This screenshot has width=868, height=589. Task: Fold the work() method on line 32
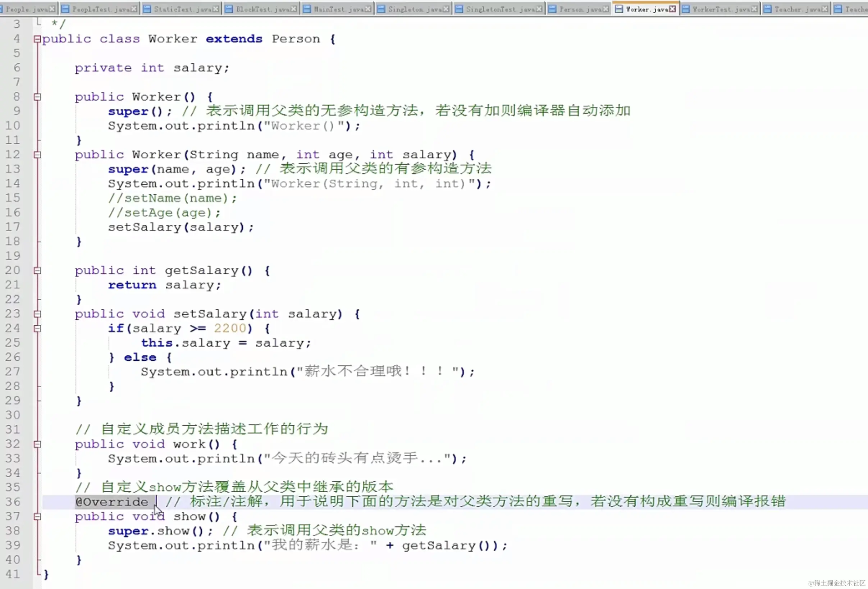click(x=37, y=444)
